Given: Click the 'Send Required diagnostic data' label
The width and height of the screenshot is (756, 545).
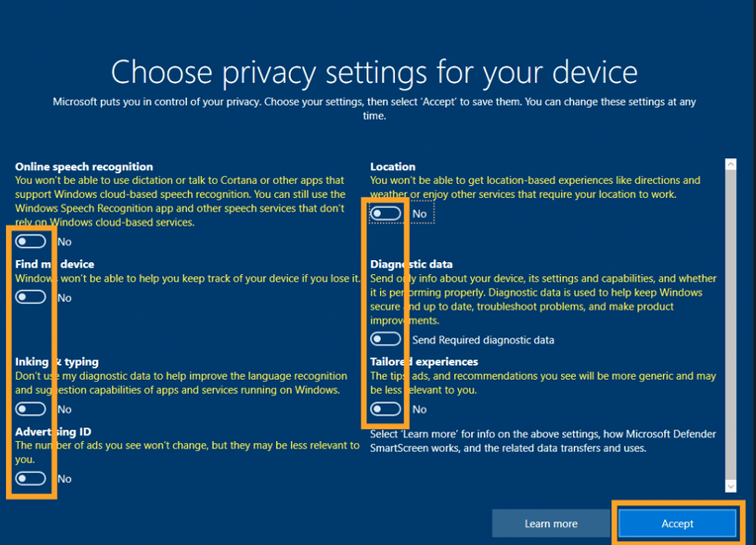Looking at the screenshot, I should pyautogui.click(x=483, y=340).
